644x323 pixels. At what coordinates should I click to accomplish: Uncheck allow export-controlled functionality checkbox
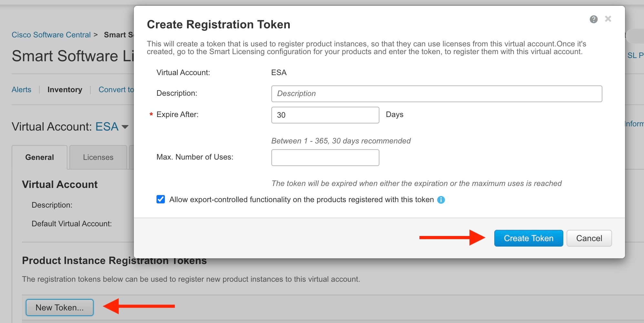click(161, 200)
